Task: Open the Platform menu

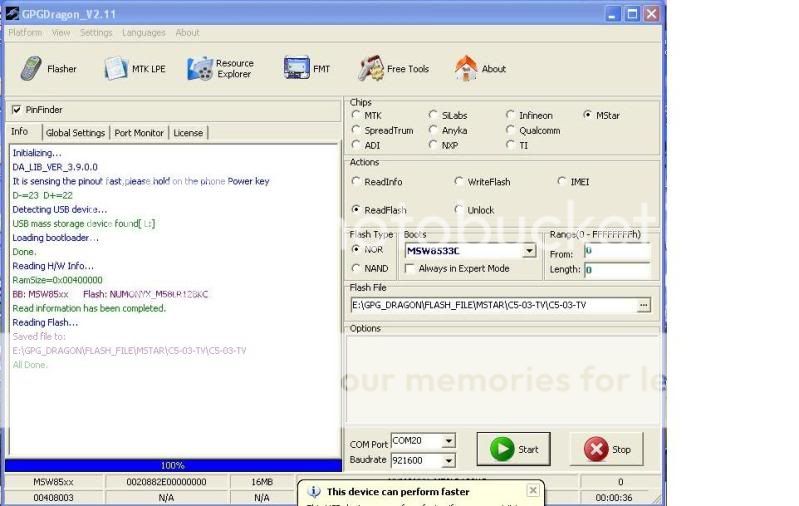Action: click(25, 33)
